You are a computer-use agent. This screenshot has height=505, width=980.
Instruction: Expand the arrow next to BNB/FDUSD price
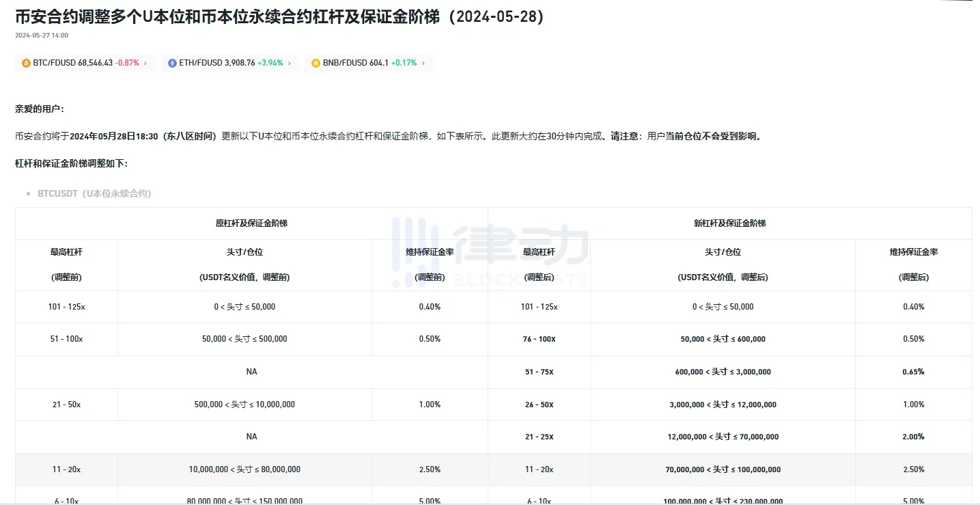click(423, 63)
